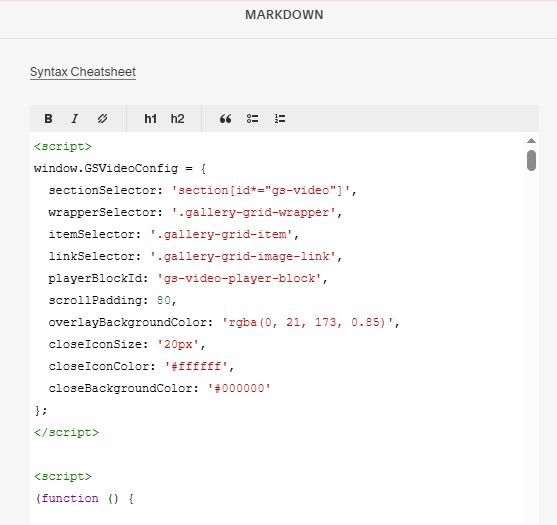The height and width of the screenshot is (525, 557).
Task: Place cursor on the (function () line
Action: [85, 498]
